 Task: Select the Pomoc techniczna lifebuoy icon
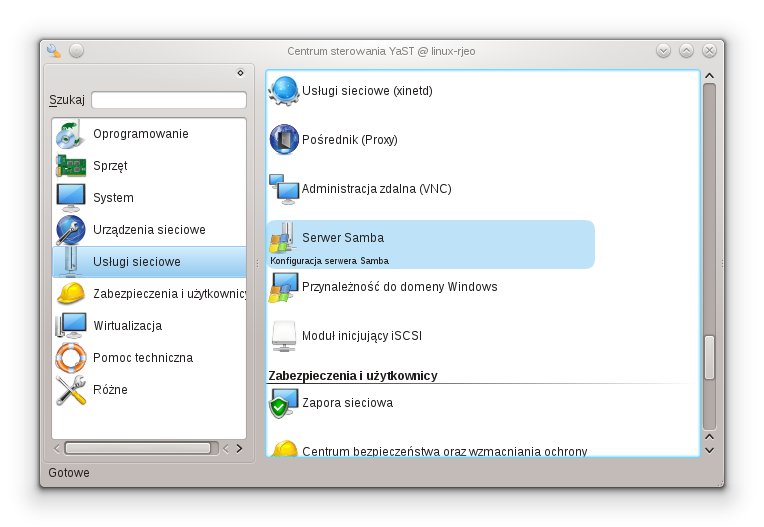(x=71, y=358)
